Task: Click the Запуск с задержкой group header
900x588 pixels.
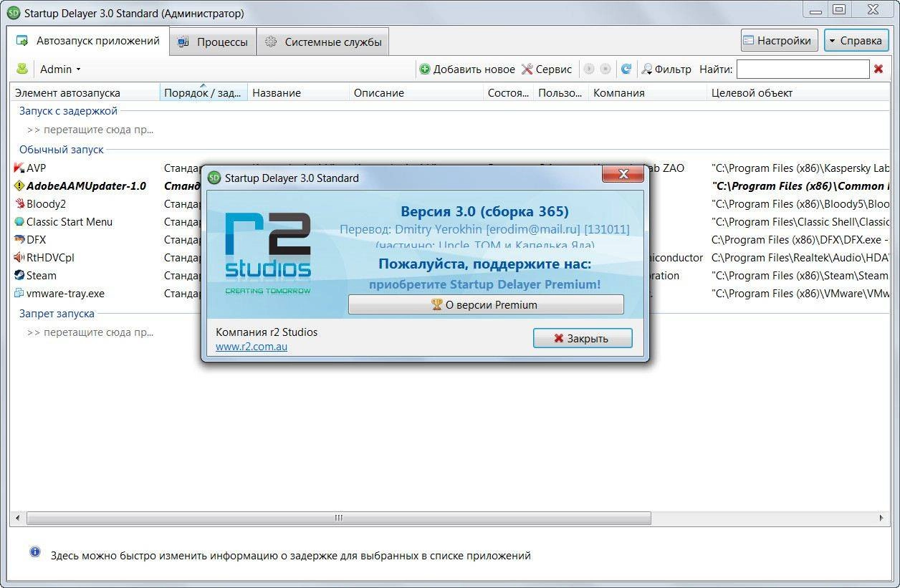Action: click(x=68, y=111)
